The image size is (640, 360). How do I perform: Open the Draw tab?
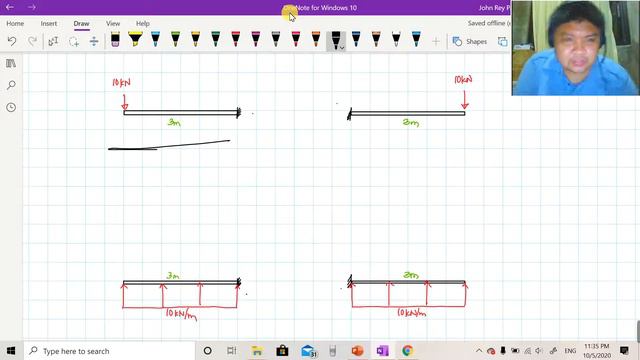point(81,23)
